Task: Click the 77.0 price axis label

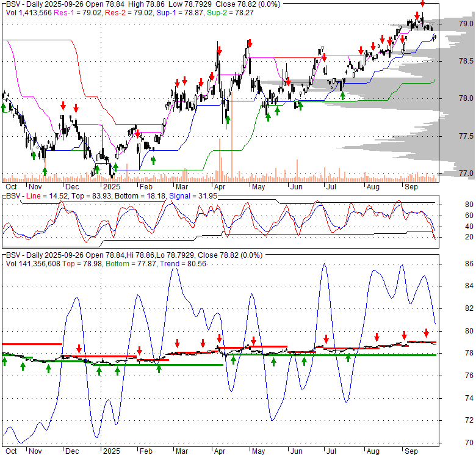Action: pos(466,173)
